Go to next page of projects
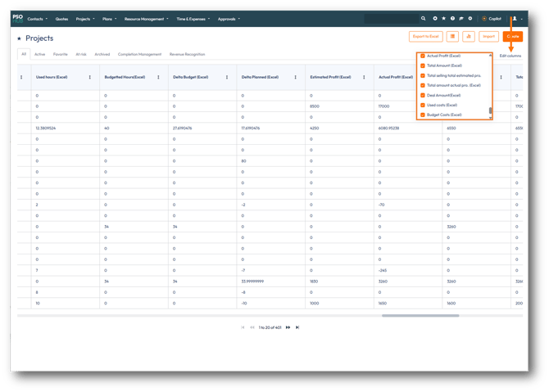 coord(288,327)
